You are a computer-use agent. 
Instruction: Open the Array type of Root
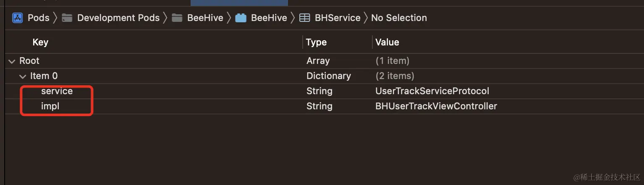click(318, 61)
